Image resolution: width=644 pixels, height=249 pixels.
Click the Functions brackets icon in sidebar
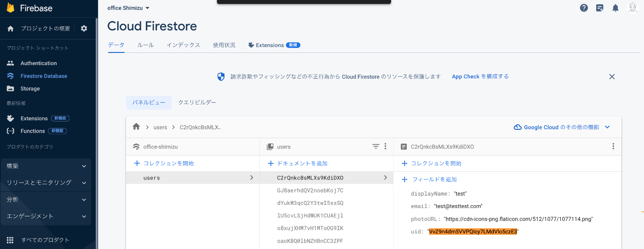(11, 131)
